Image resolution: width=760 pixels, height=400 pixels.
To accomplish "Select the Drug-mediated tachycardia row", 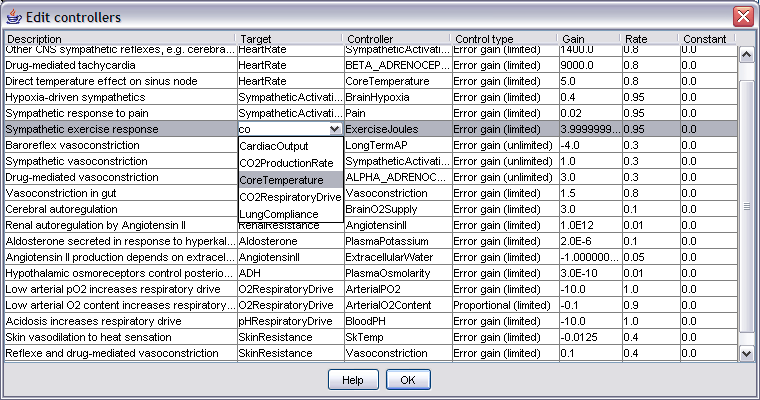I will point(119,64).
